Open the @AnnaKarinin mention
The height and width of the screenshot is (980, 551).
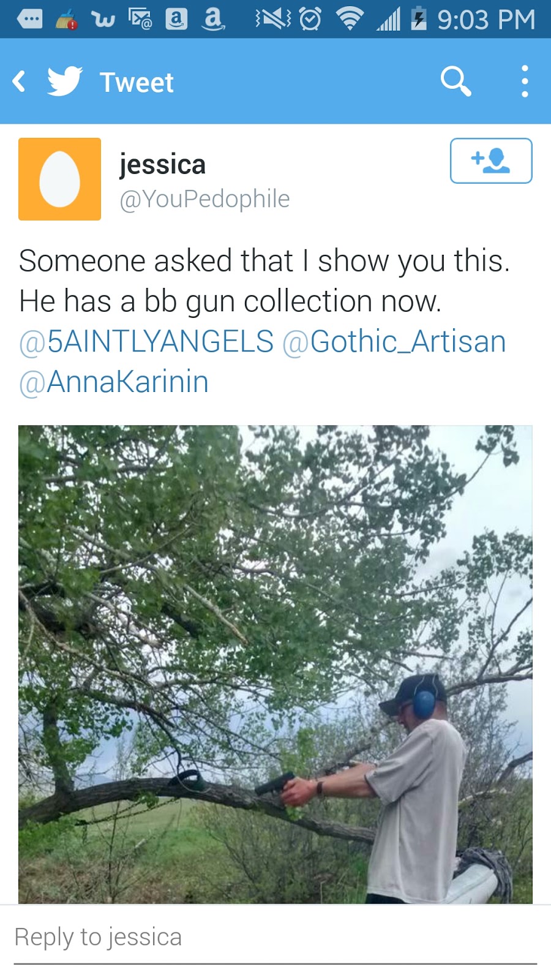pos(114,382)
